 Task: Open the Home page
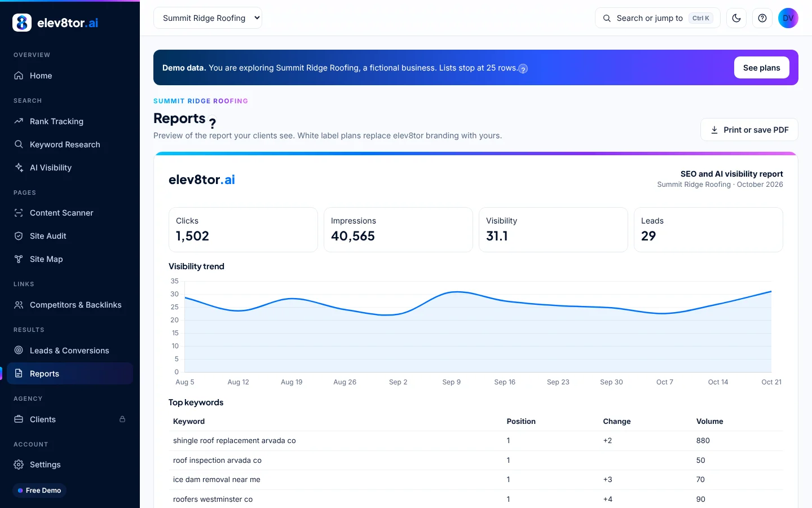(70, 76)
